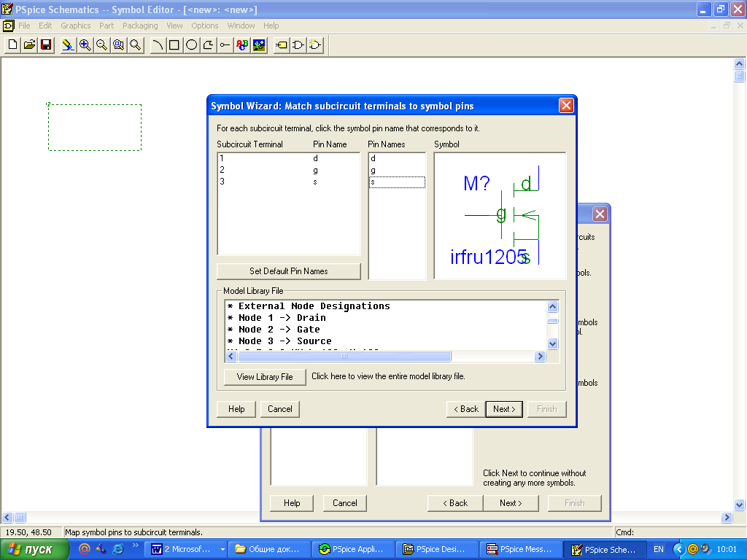Click the Zoom Area toolbar icon
This screenshot has height=560, width=747.
pyautogui.click(x=119, y=45)
